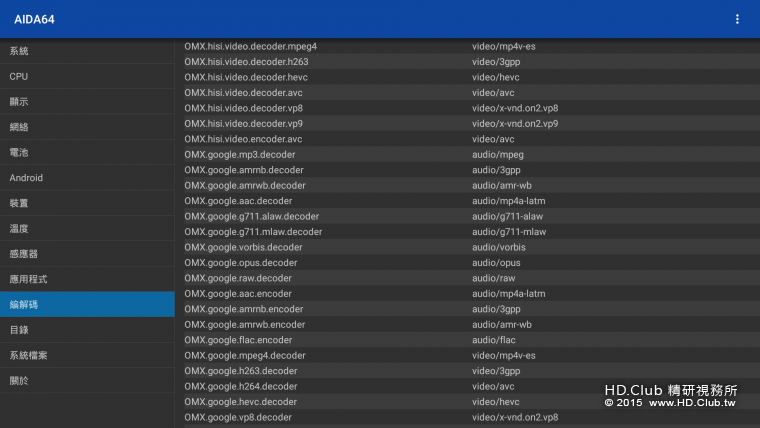Go to the 網絡 section
This screenshot has height=428, width=760.
pyautogui.click(x=87, y=127)
